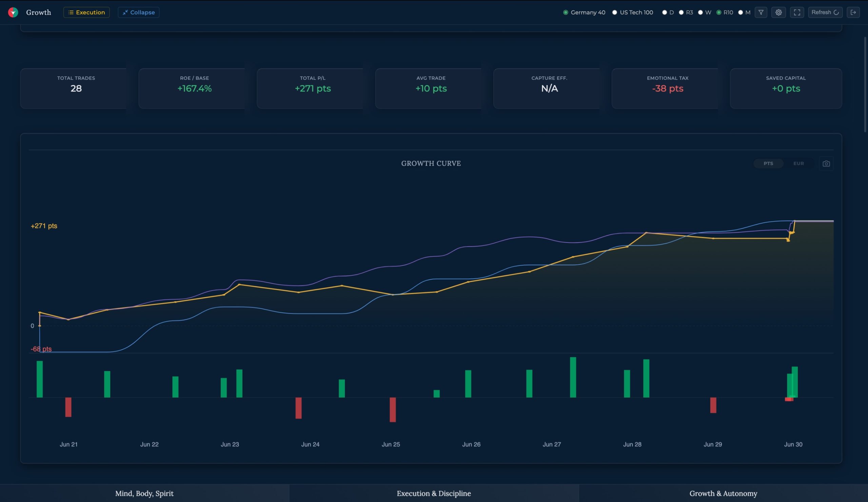Click the logout exit icon
The image size is (868, 502).
[x=853, y=13]
